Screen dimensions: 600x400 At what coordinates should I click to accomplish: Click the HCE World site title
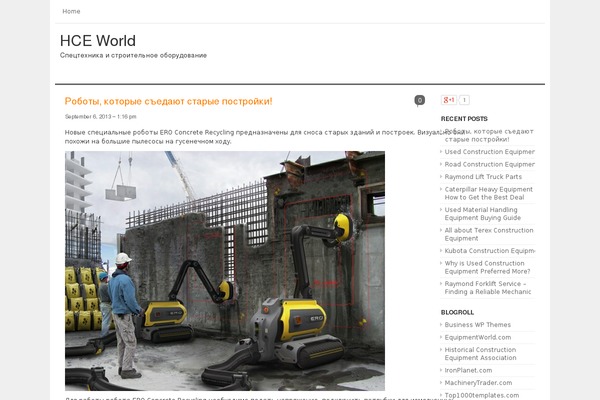tap(98, 41)
